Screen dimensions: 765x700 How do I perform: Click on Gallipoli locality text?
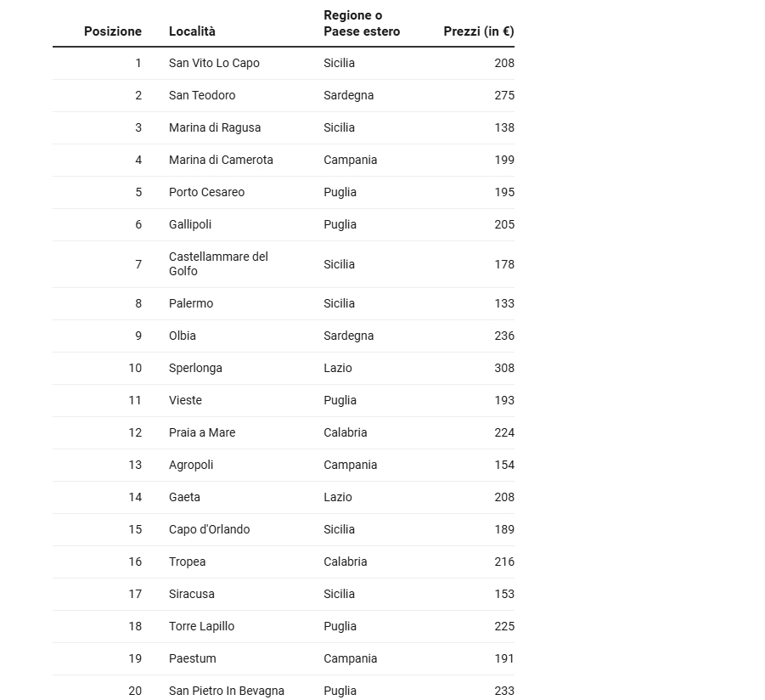click(190, 224)
